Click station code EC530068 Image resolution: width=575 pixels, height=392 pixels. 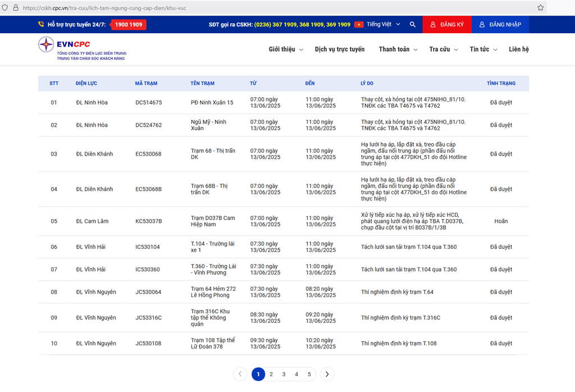click(x=148, y=154)
